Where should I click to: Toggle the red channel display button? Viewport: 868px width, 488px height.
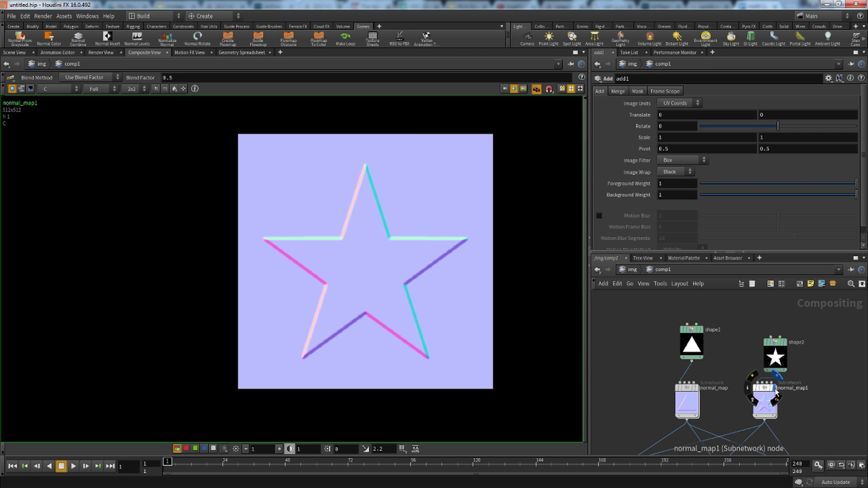[x=186, y=448]
